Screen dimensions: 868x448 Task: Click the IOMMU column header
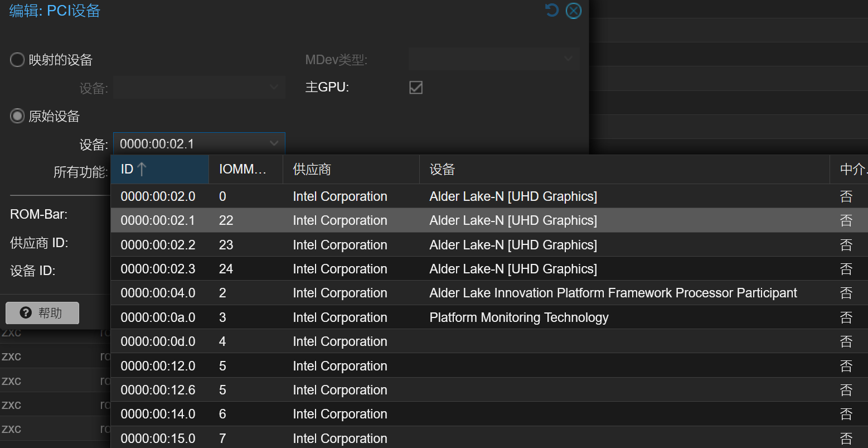click(246, 170)
